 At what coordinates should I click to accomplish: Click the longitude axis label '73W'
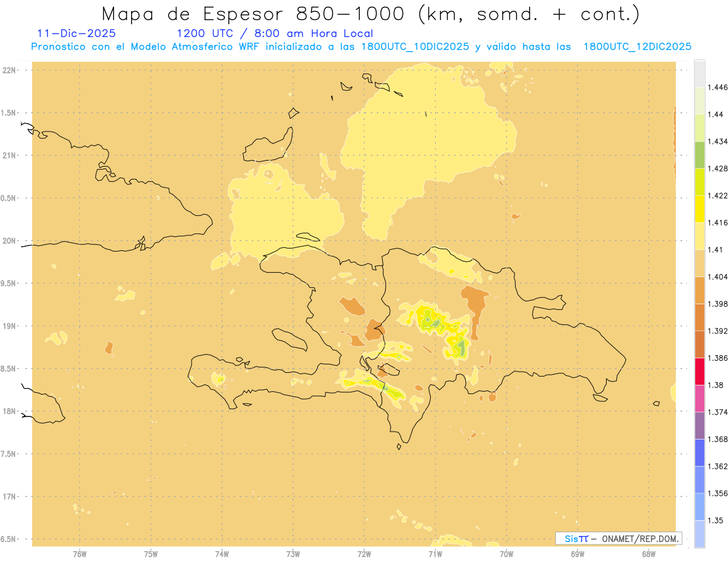tap(293, 554)
